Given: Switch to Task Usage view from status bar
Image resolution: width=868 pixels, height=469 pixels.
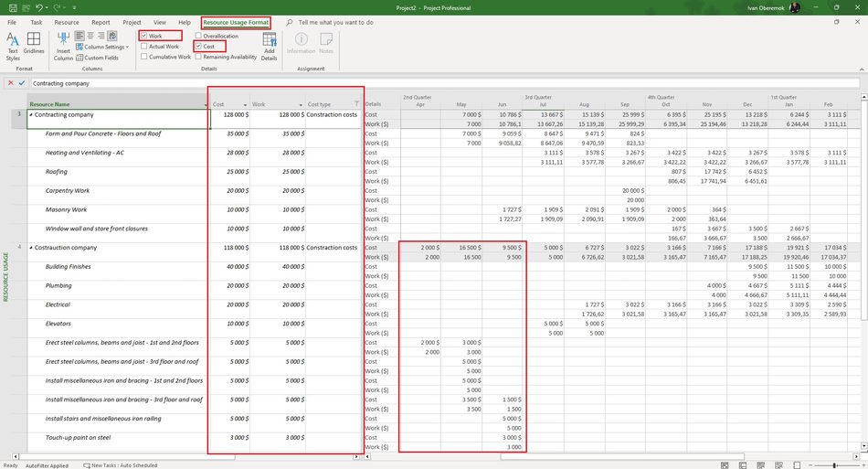Looking at the screenshot, I should coord(743,465).
